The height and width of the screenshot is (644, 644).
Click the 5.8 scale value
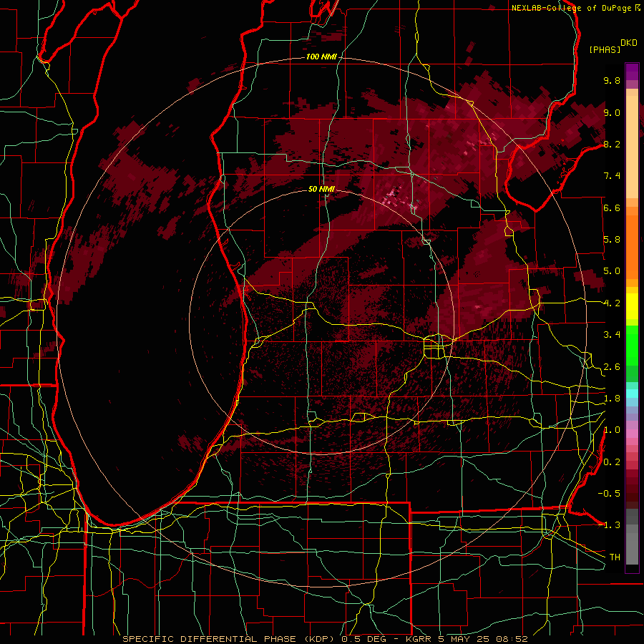(612, 240)
